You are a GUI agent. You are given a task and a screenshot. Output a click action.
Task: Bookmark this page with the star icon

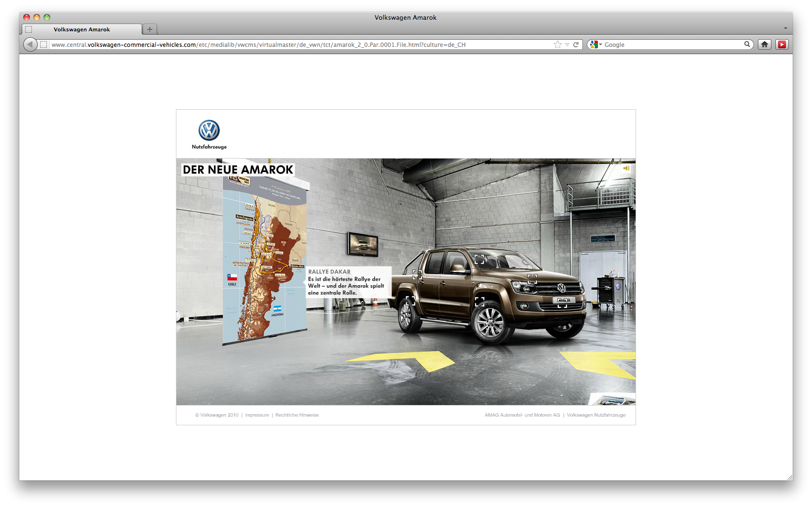pyautogui.click(x=558, y=44)
